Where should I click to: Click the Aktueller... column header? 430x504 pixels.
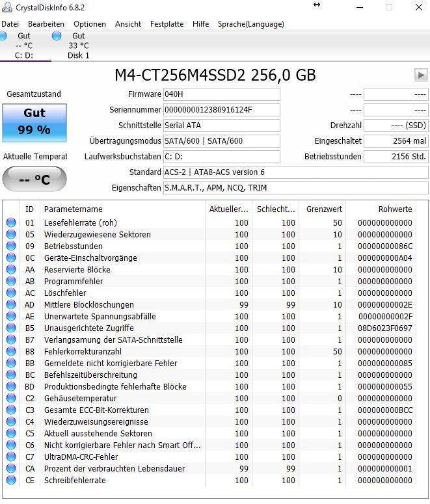tap(229, 209)
